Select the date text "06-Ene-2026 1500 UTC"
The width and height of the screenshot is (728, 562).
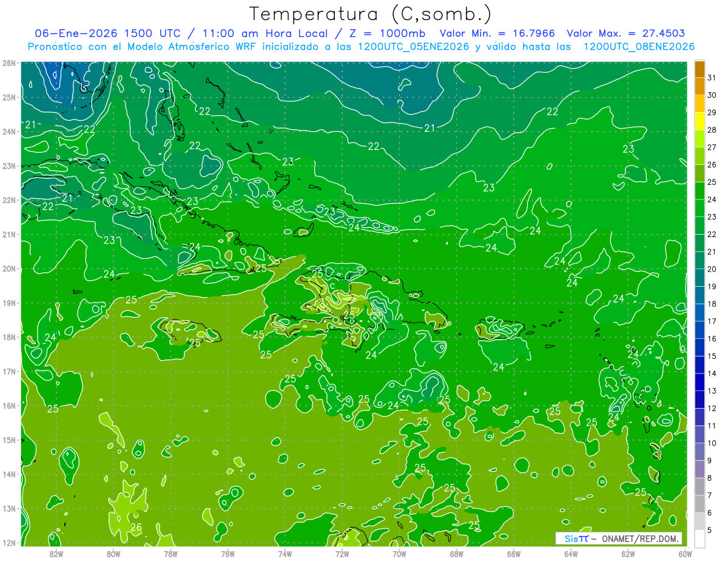tap(107, 33)
